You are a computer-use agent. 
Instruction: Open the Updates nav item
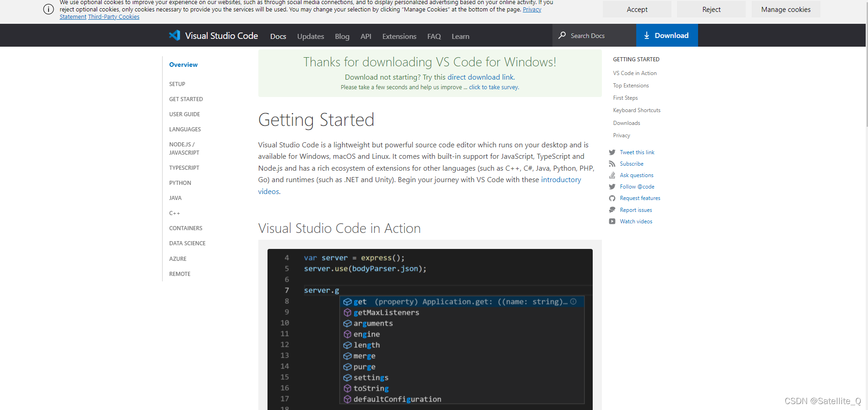(x=311, y=36)
